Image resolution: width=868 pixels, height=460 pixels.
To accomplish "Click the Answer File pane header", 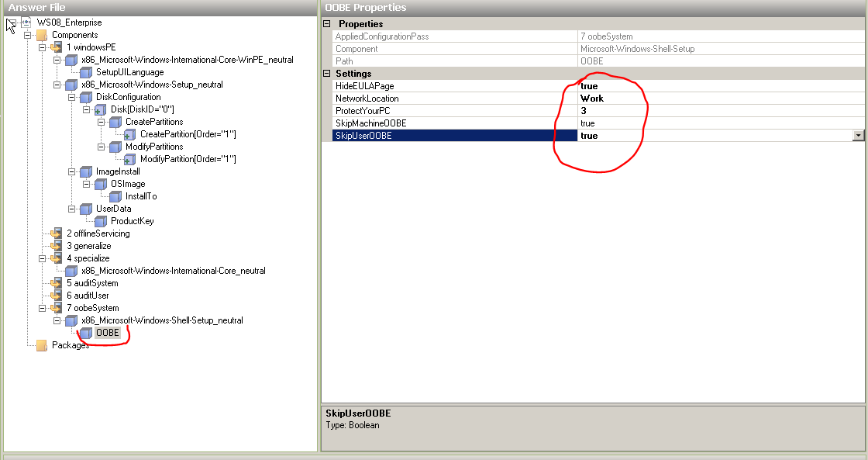I will (160, 8).
